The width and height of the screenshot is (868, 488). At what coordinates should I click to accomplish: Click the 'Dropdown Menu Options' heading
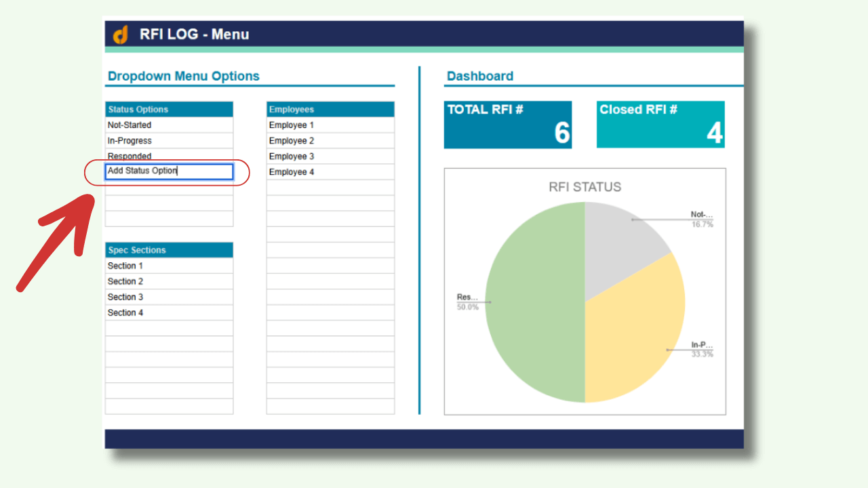coord(184,77)
